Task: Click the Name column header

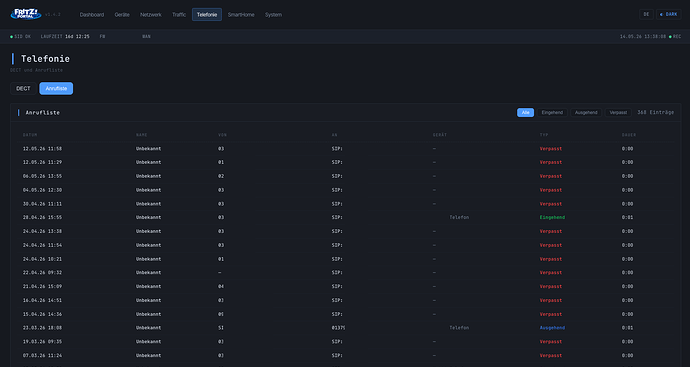Action: 142,135
